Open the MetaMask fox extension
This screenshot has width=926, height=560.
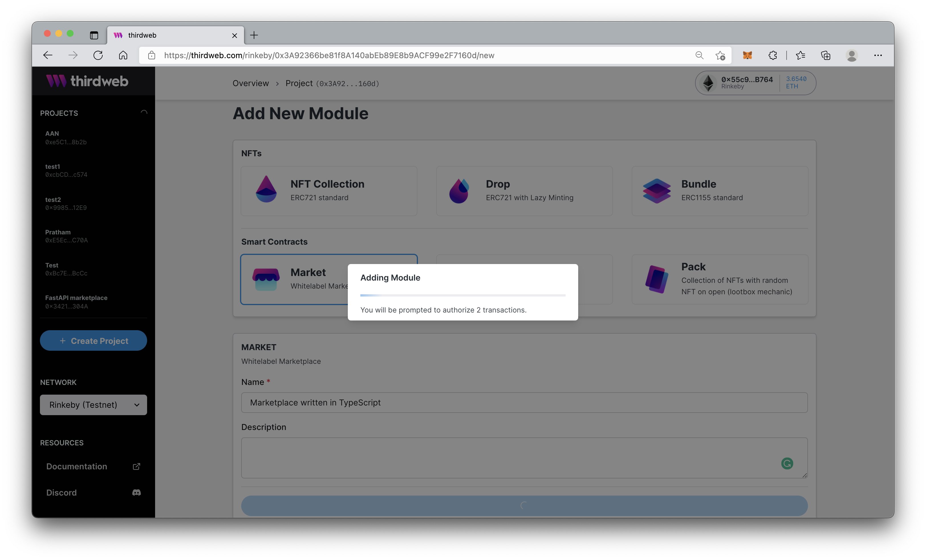click(748, 56)
